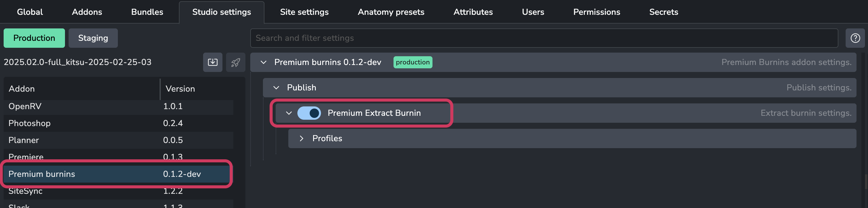The height and width of the screenshot is (208, 868).
Task: Open the Bundles tab
Action: click(x=147, y=12)
